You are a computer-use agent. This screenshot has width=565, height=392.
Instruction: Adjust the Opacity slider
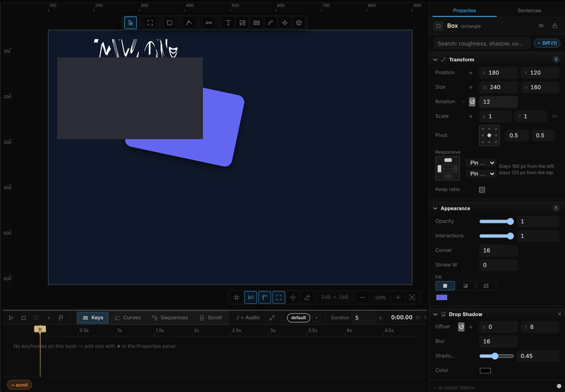tap(496, 221)
